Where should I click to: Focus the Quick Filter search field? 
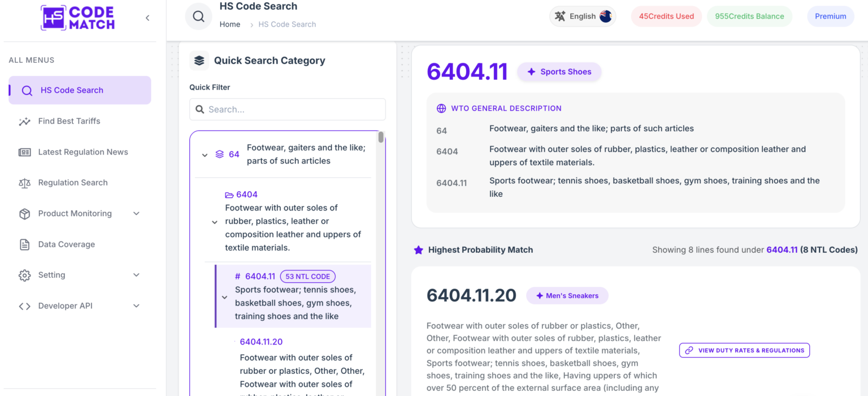tap(288, 109)
